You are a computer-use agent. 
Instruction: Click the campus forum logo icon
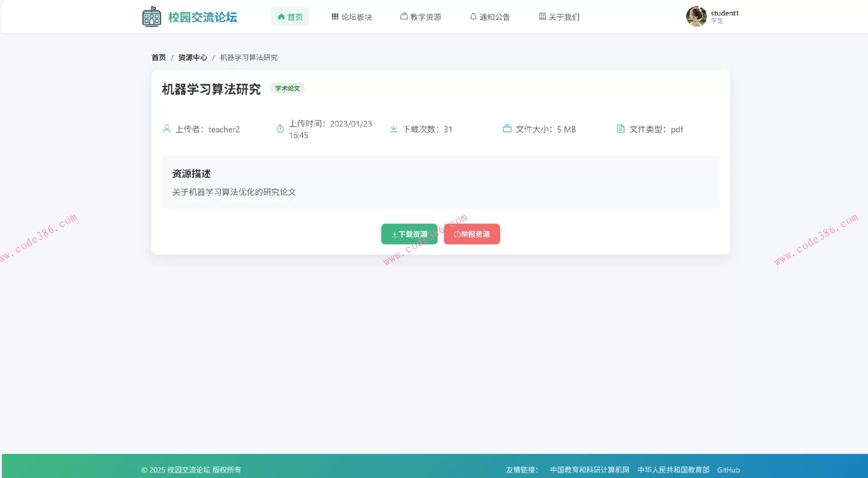151,16
